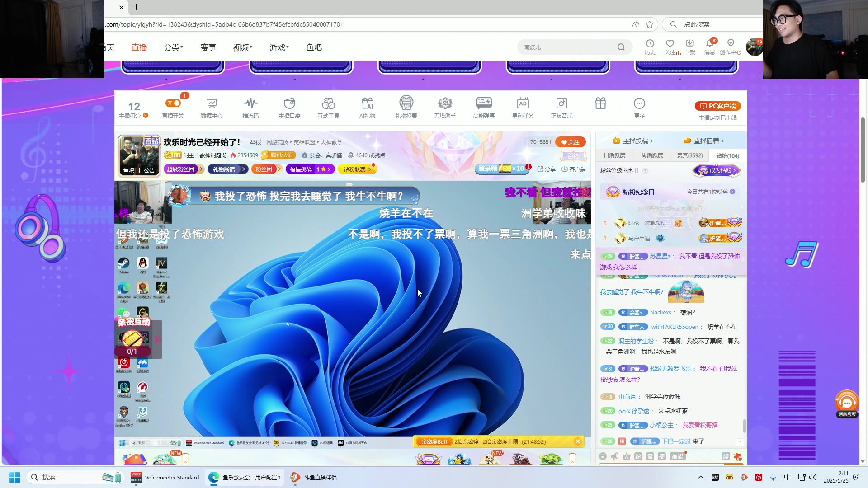Toggle the chat horn announcement icon
868x488 pixels.
coord(615,456)
